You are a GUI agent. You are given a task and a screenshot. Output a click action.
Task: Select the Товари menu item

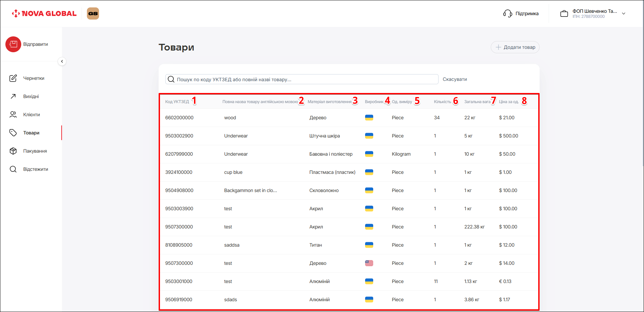tap(31, 133)
